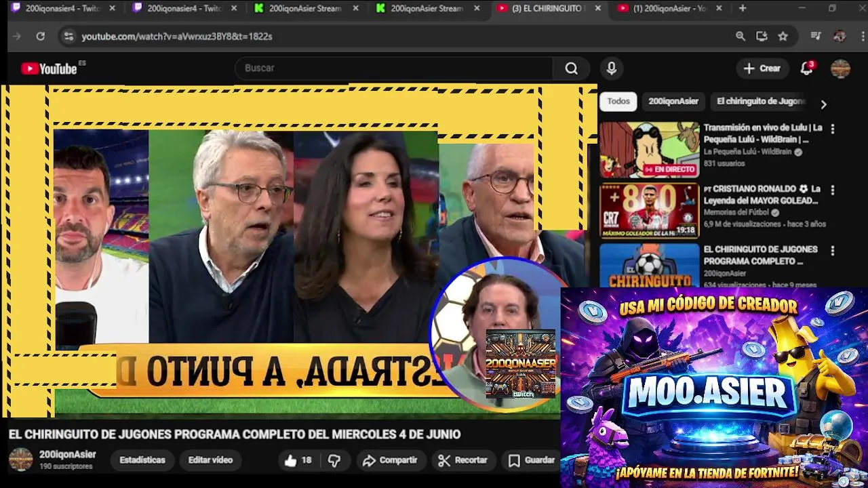Click the 190 suscriptores text
Screen dimensions: 868x488
point(66,466)
